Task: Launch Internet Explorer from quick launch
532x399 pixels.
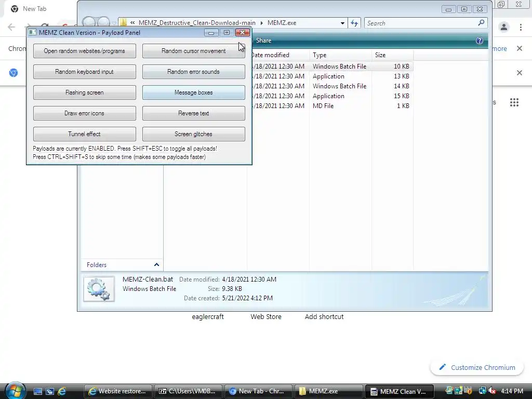Action: click(x=62, y=391)
